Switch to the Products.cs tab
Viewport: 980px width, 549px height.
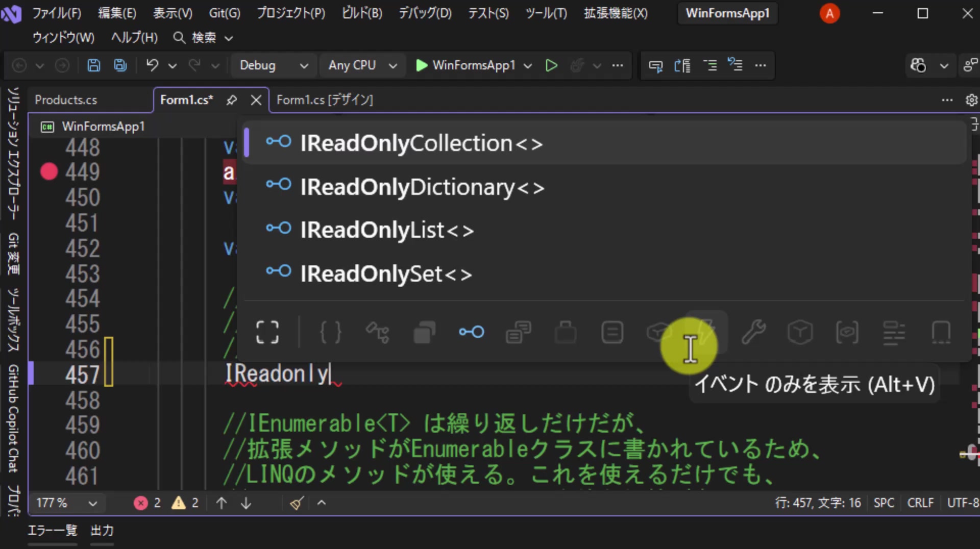click(x=66, y=100)
